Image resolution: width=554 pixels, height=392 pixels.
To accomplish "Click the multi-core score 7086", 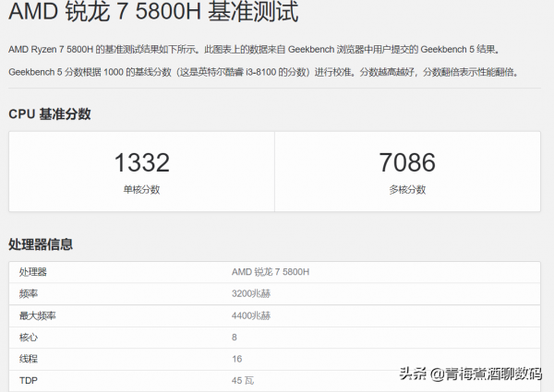I will [407, 162].
